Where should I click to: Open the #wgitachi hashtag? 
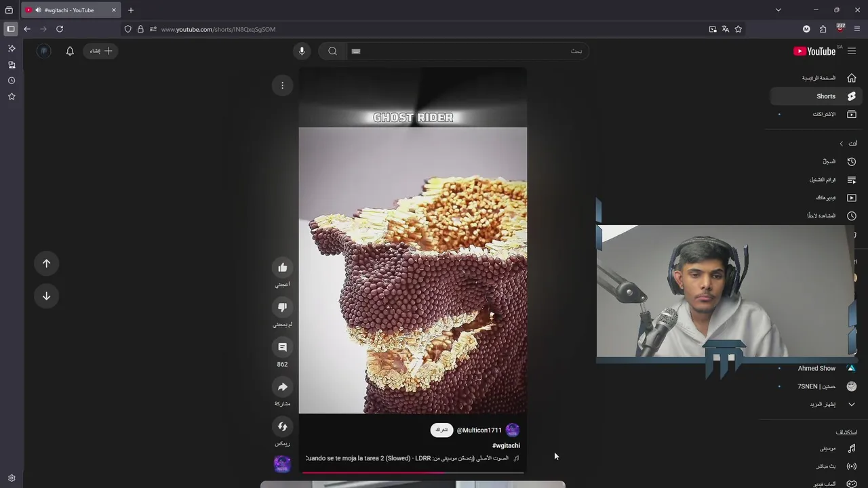[506, 445]
